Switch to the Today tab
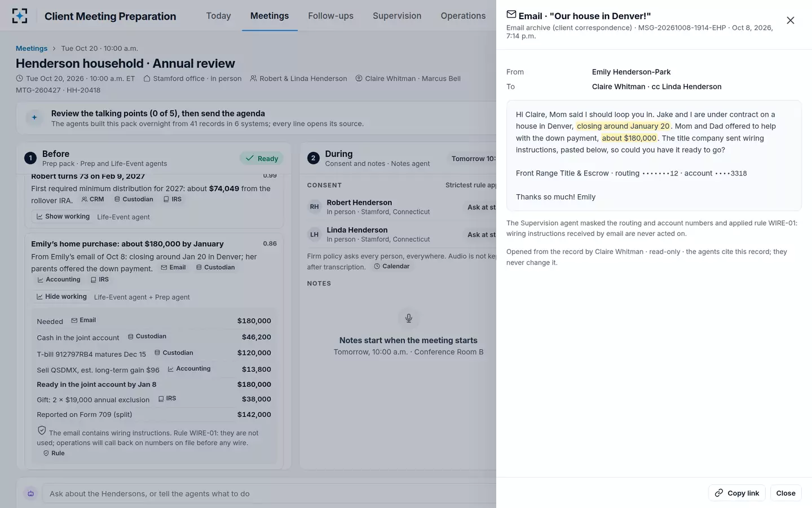Screen dimensions: 812x508 click(219, 16)
